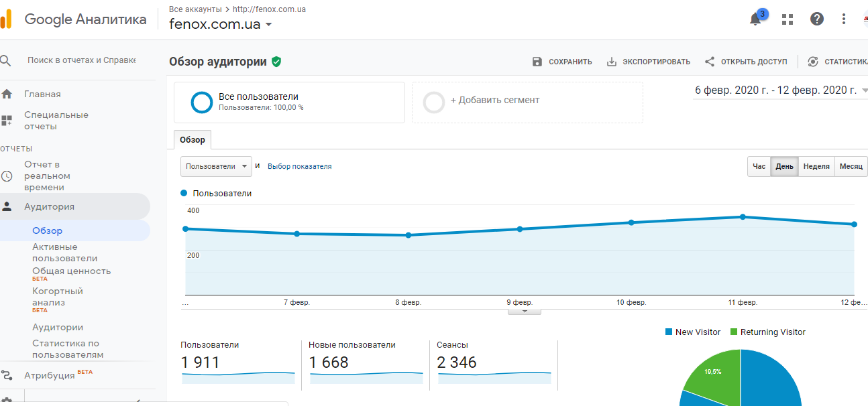This screenshot has width=868, height=406.
Task: Click the Google Analytics logo
Action: tap(6, 19)
